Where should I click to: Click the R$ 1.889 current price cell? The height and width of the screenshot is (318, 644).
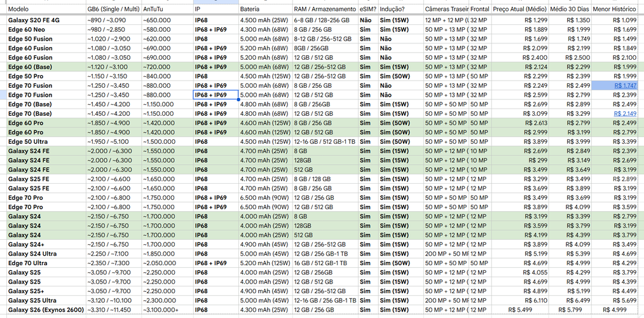(x=520, y=30)
